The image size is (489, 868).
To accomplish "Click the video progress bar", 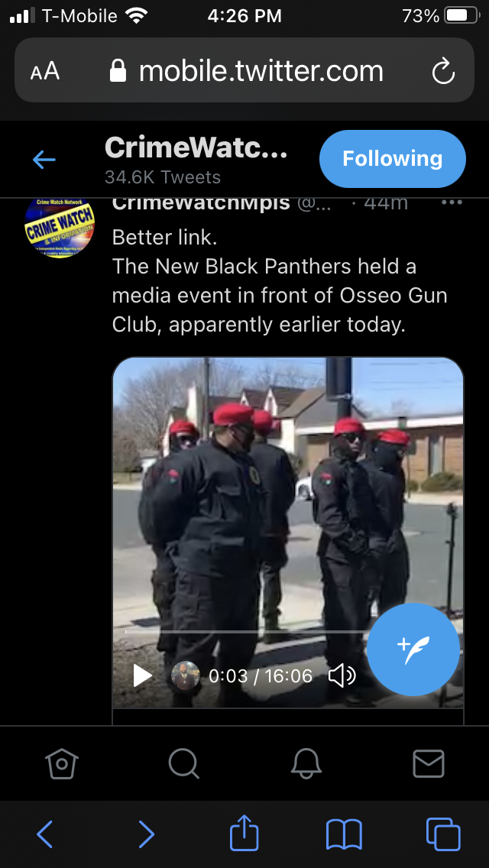I will (247, 631).
